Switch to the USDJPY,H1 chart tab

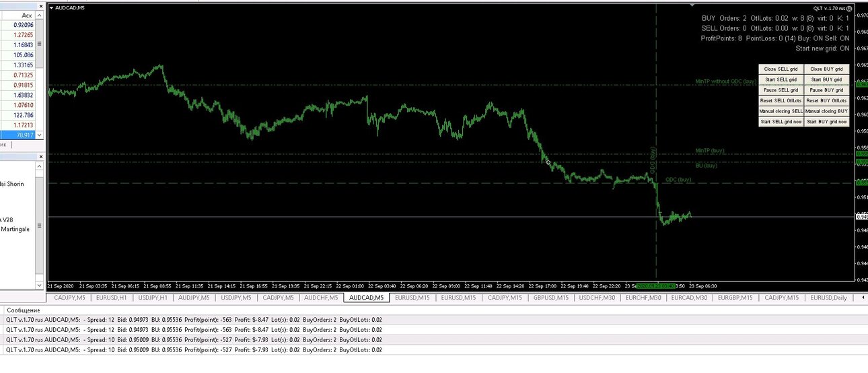(153, 298)
